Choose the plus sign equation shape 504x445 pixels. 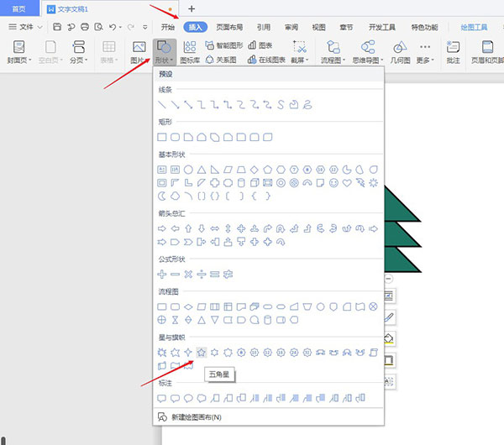pyautogui.click(x=162, y=274)
